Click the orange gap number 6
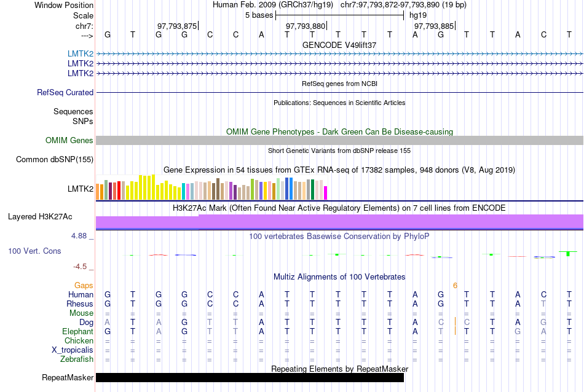584x392 pixels. coord(455,286)
